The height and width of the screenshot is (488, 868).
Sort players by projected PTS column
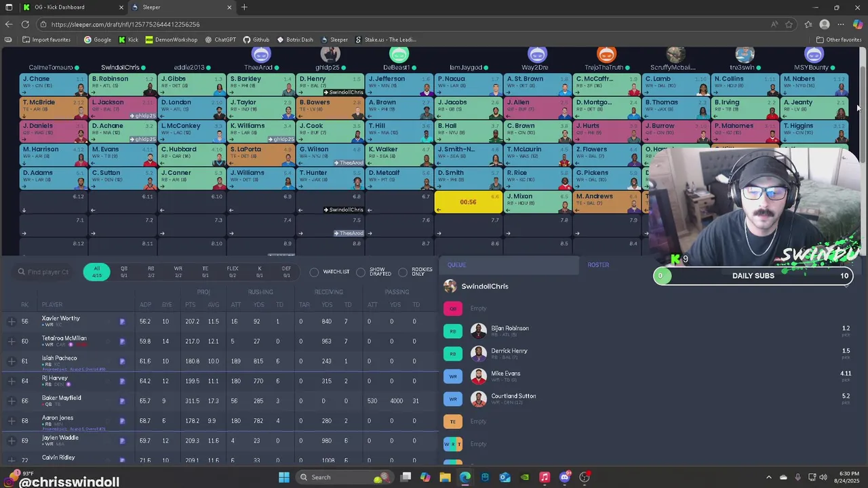190,305
